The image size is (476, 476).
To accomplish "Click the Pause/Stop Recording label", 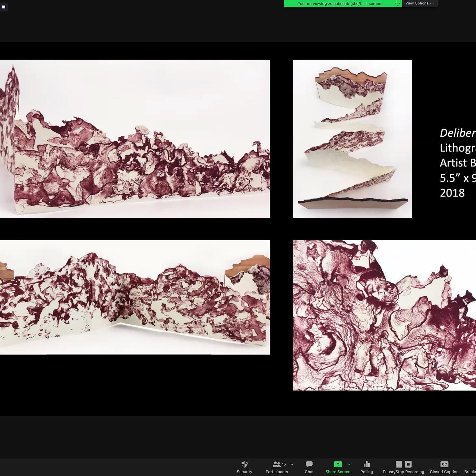I will (403, 472).
